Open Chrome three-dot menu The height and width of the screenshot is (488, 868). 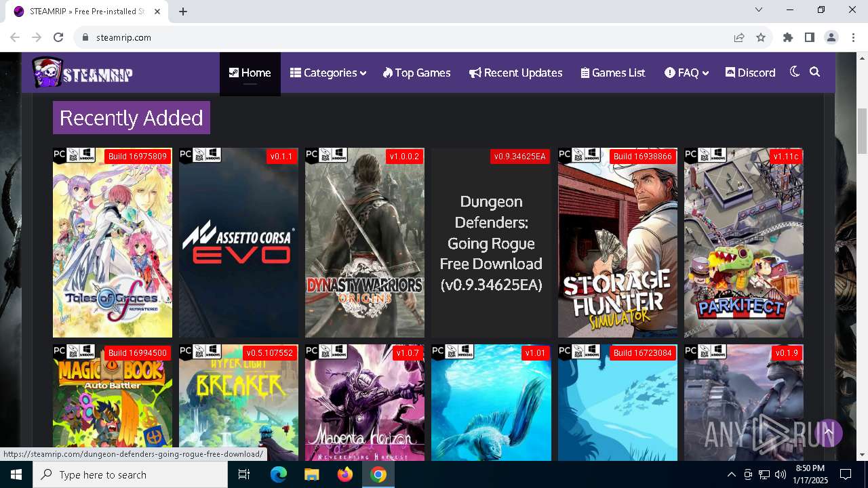853,37
